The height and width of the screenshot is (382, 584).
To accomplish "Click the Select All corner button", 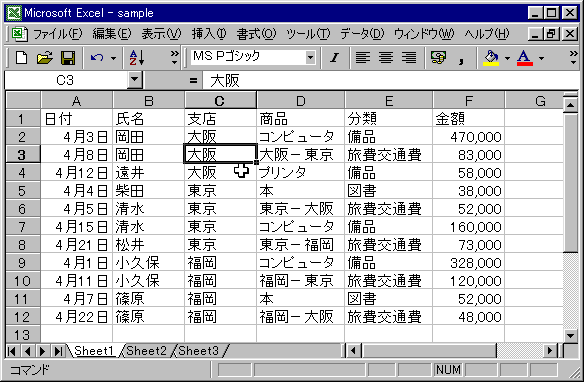I will point(23,101).
